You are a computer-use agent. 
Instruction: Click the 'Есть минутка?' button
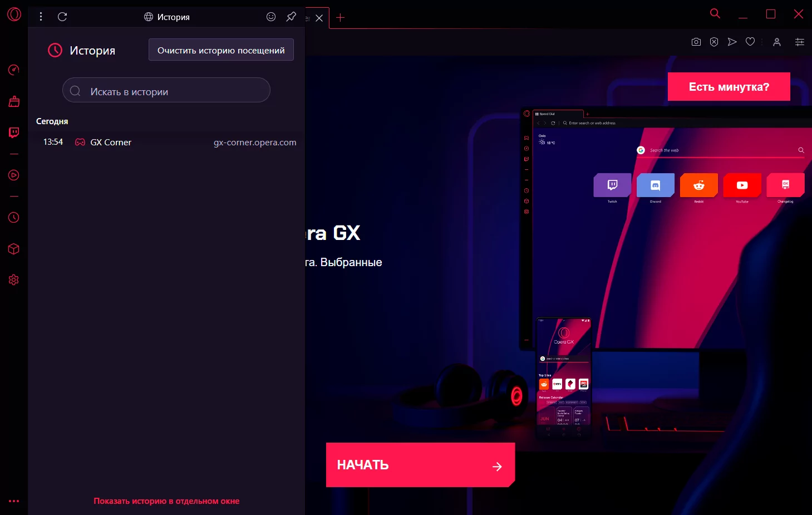click(x=729, y=87)
